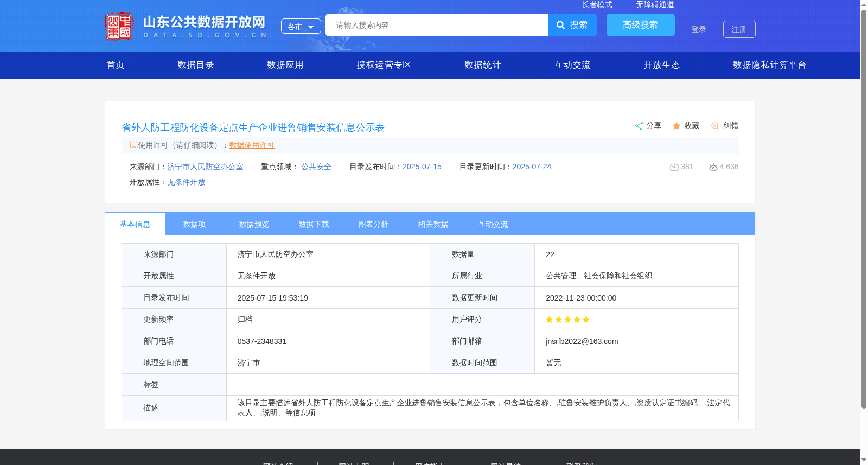Switch to the 数据下载 tab
The image size is (868, 465).
(314, 224)
